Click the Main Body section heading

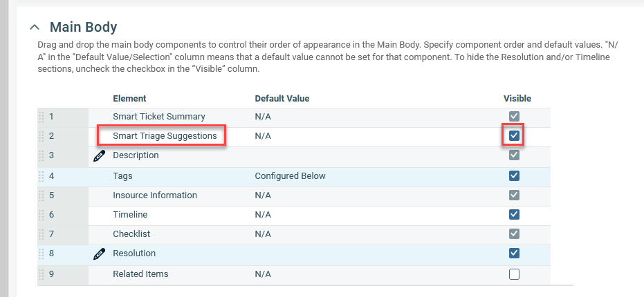(x=83, y=28)
